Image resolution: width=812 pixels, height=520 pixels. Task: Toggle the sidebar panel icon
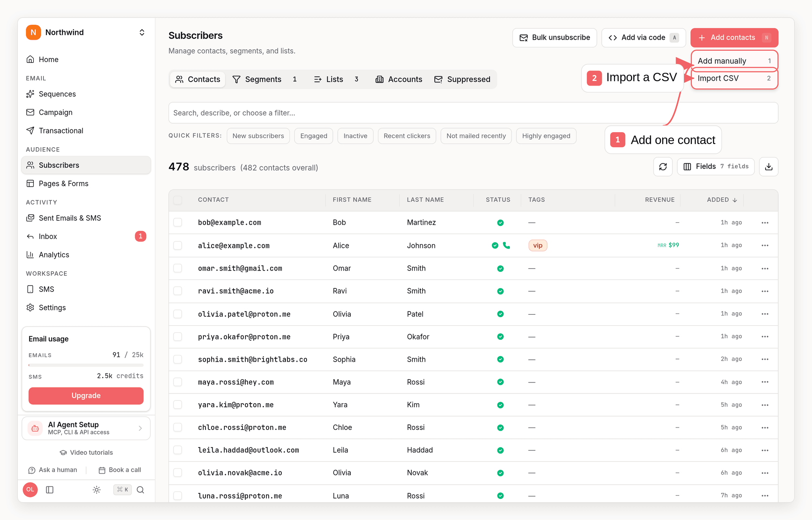50,490
